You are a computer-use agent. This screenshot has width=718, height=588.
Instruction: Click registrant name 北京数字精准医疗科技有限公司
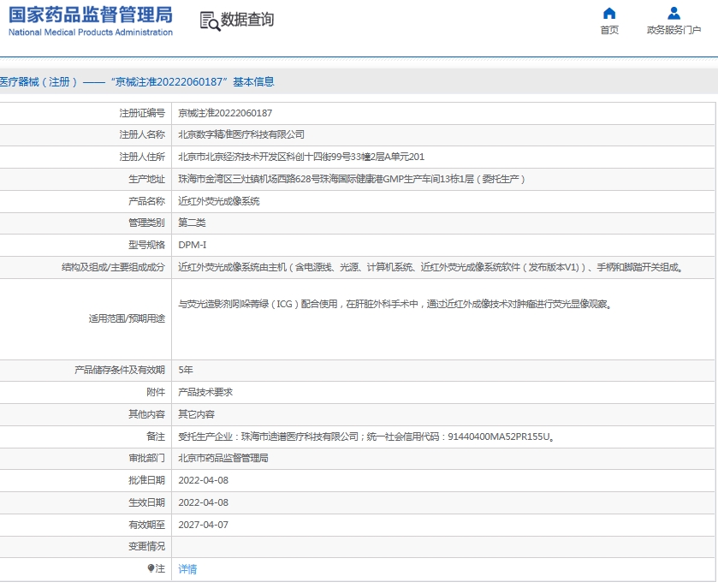point(241,134)
